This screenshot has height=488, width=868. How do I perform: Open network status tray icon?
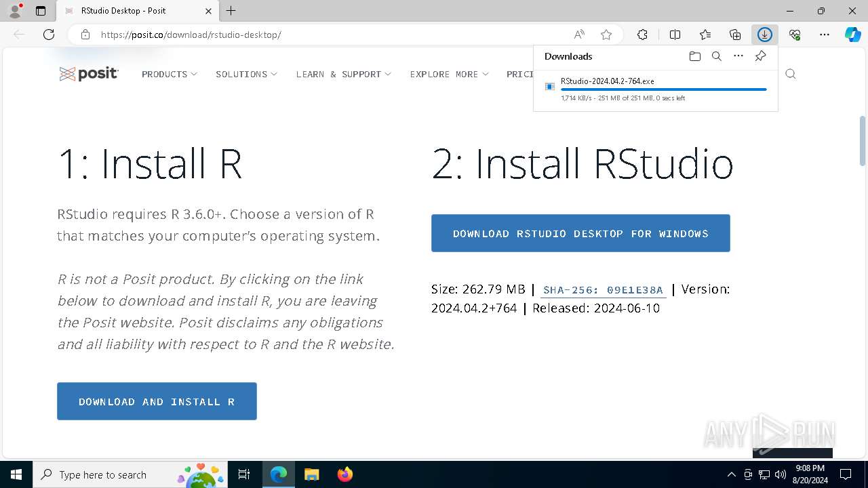pyautogui.click(x=764, y=474)
